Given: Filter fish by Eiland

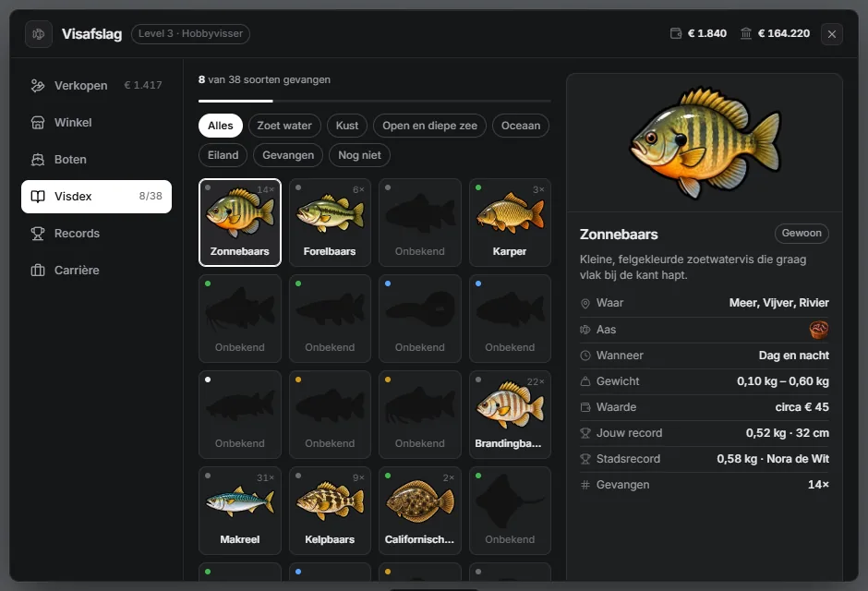Looking at the screenshot, I should click(x=223, y=155).
